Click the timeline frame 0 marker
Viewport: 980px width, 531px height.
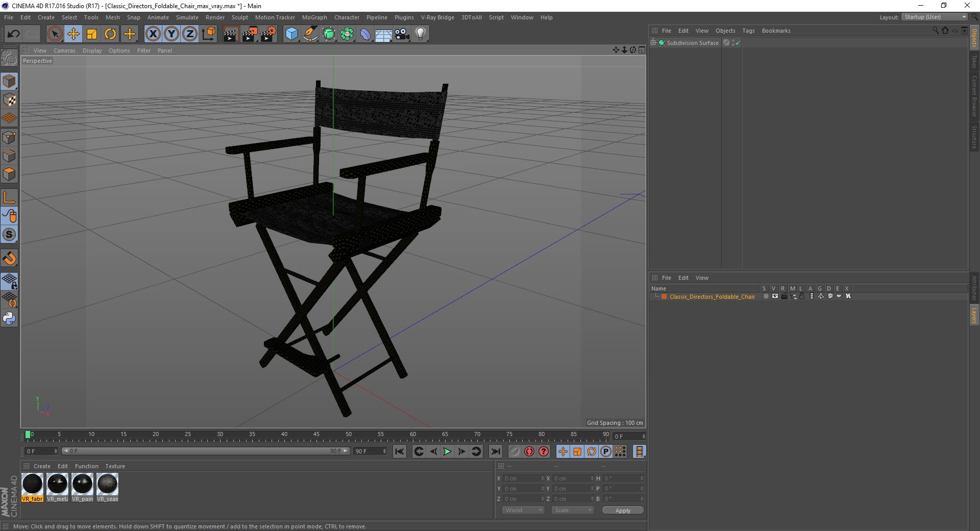tap(28, 435)
